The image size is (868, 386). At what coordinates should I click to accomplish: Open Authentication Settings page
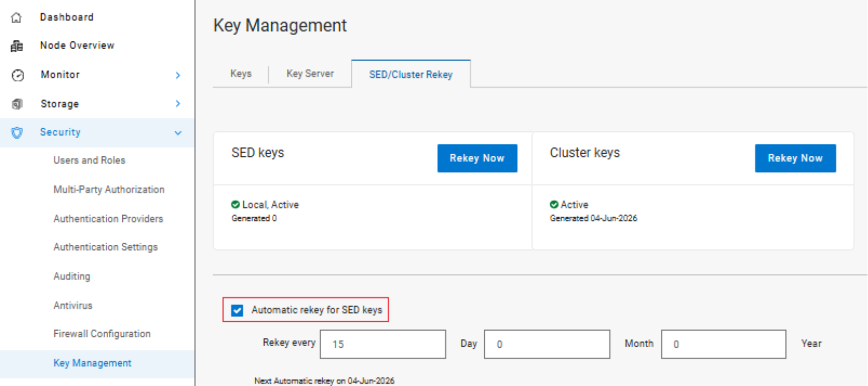(106, 247)
